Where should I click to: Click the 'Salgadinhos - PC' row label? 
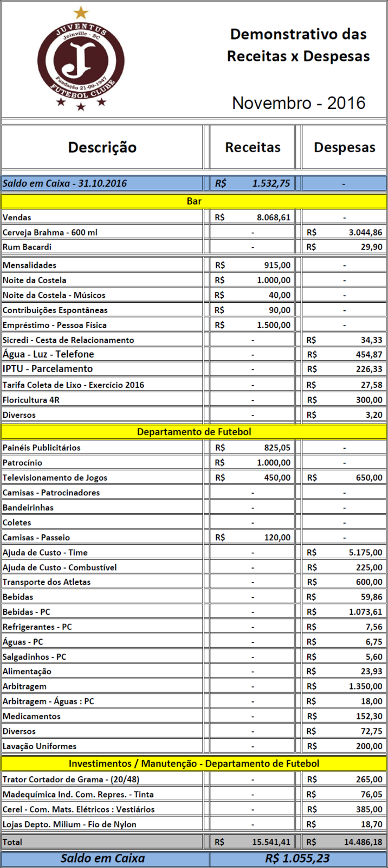pyautogui.click(x=35, y=656)
